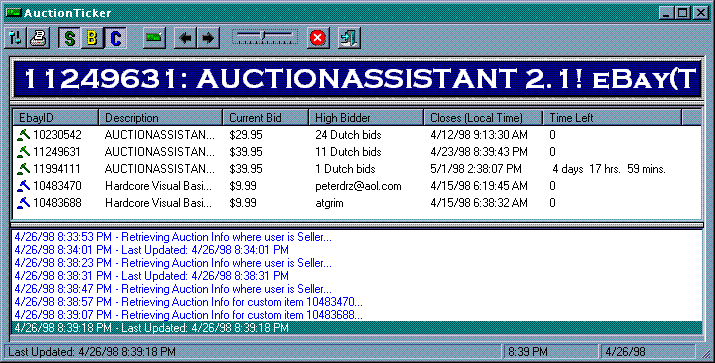Sort by the High Bidder column header
The image size is (715, 363).
click(x=366, y=118)
